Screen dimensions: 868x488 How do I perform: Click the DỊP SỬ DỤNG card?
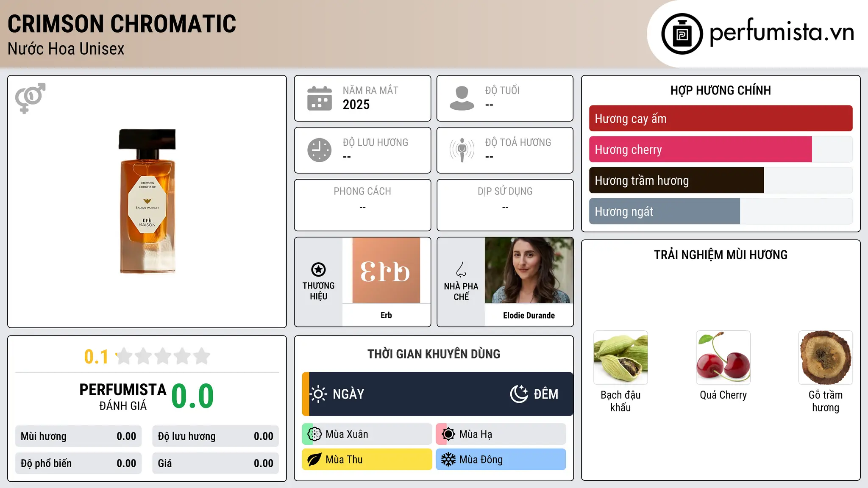[x=505, y=205]
